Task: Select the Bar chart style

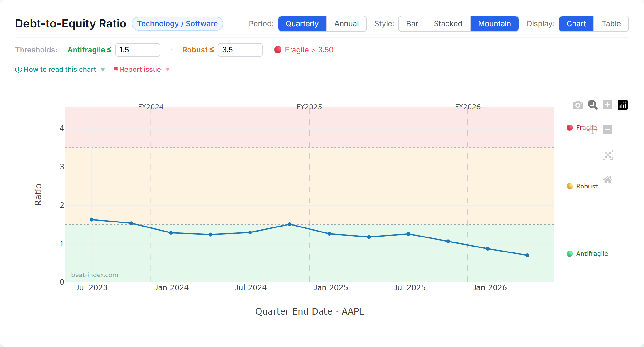Action: pos(412,24)
